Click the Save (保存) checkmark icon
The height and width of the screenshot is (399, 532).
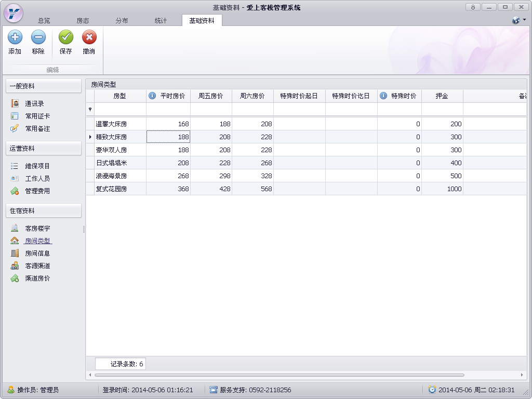[66, 37]
